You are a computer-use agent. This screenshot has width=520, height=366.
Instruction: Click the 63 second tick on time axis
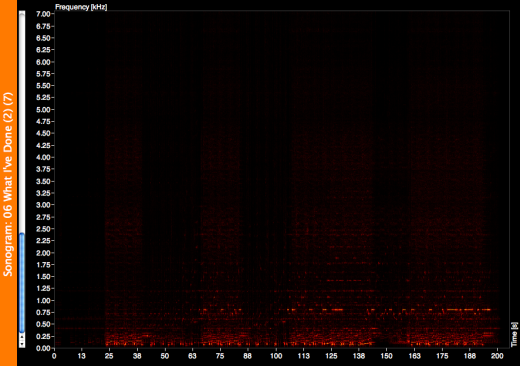(x=192, y=356)
